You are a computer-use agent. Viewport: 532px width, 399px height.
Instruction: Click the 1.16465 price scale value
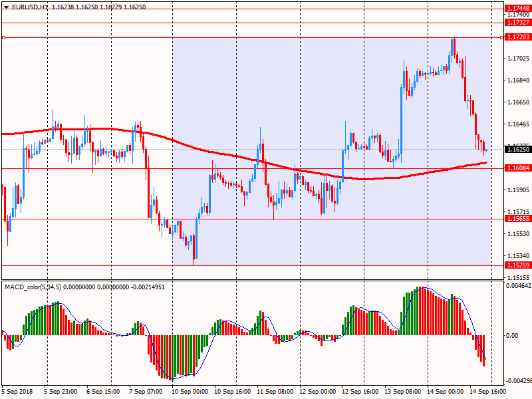point(518,124)
